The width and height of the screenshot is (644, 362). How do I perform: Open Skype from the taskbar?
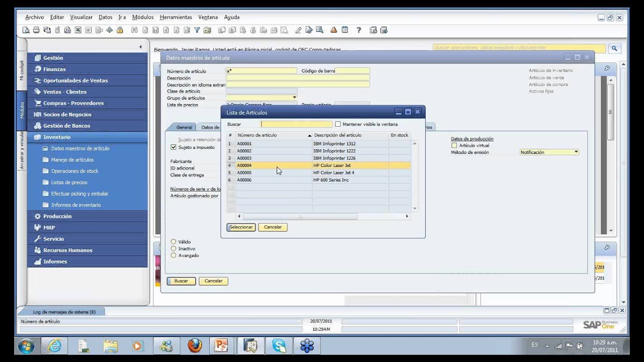coord(279,346)
